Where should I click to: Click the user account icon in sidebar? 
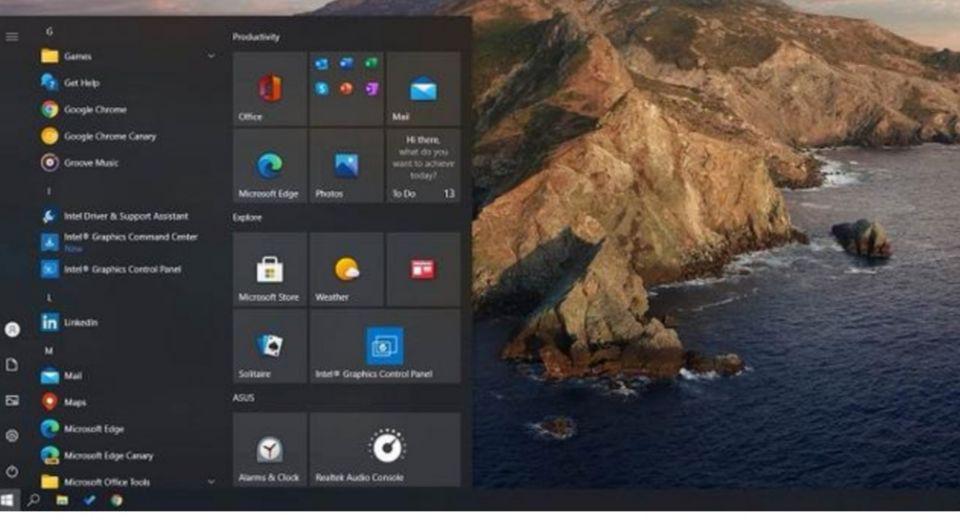12,330
